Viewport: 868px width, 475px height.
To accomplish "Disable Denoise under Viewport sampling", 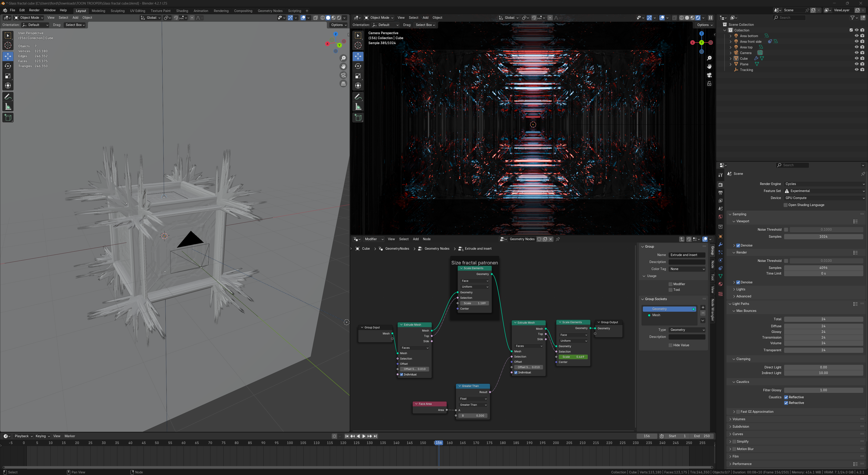I will click(x=738, y=245).
